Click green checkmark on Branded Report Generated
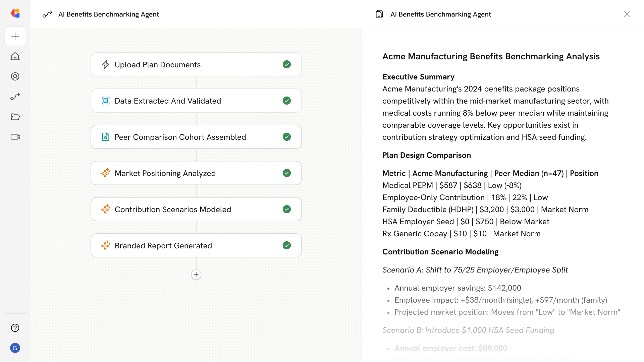The width and height of the screenshot is (644, 362). [x=286, y=245]
